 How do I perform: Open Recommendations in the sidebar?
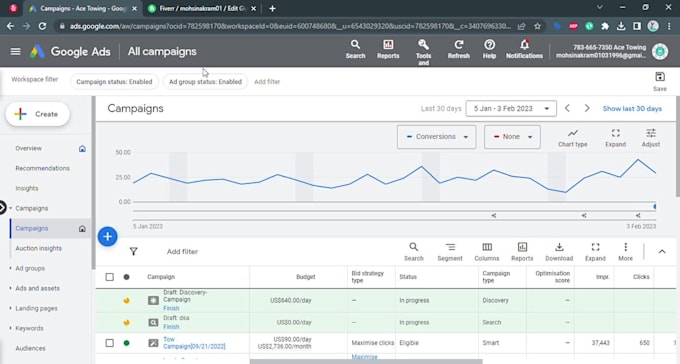pyautogui.click(x=42, y=168)
